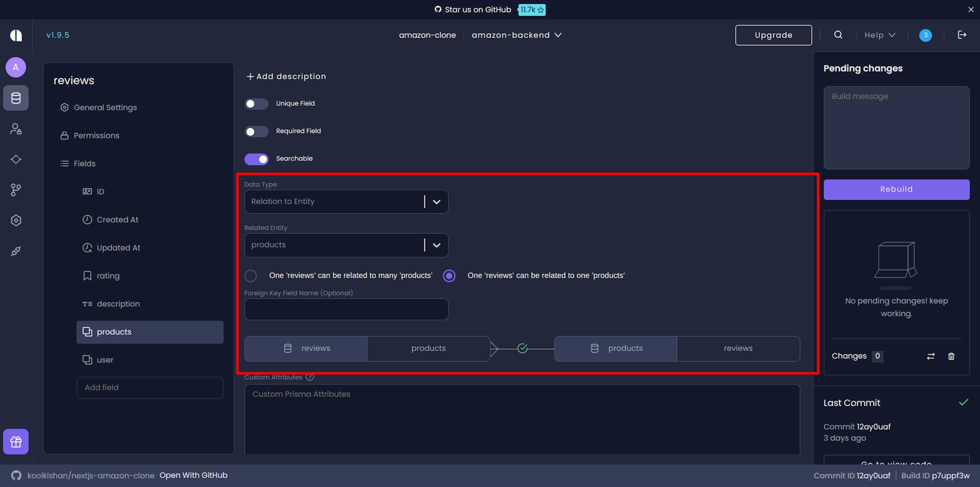
Task: Click the logout icon in header
Action: point(962,35)
